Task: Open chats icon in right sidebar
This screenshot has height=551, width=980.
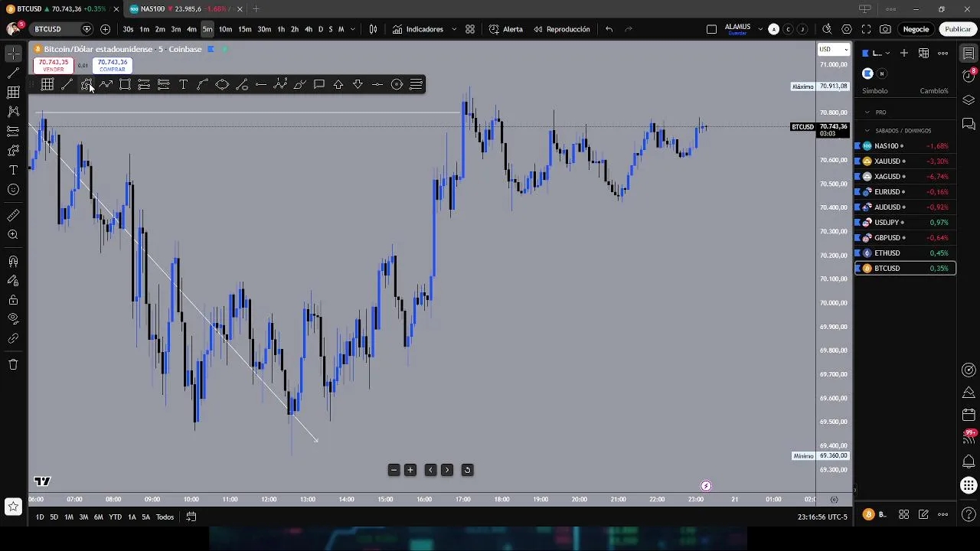Action: pyautogui.click(x=969, y=124)
